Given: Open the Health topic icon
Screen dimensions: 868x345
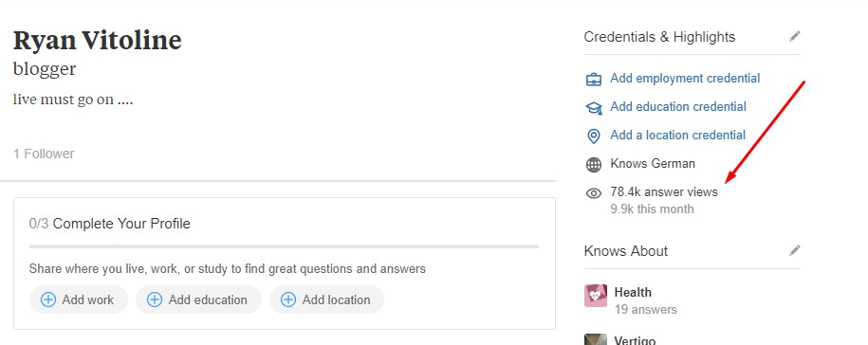Looking at the screenshot, I should [596, 296].
